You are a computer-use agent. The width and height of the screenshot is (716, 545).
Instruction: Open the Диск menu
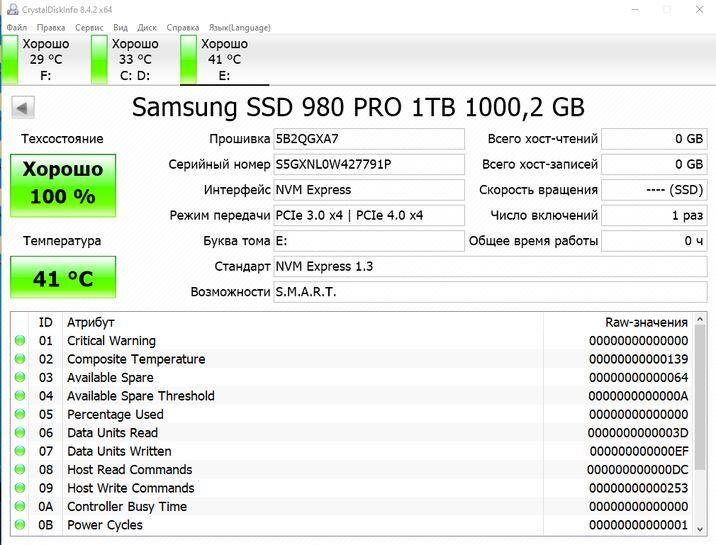pos(147,28)
